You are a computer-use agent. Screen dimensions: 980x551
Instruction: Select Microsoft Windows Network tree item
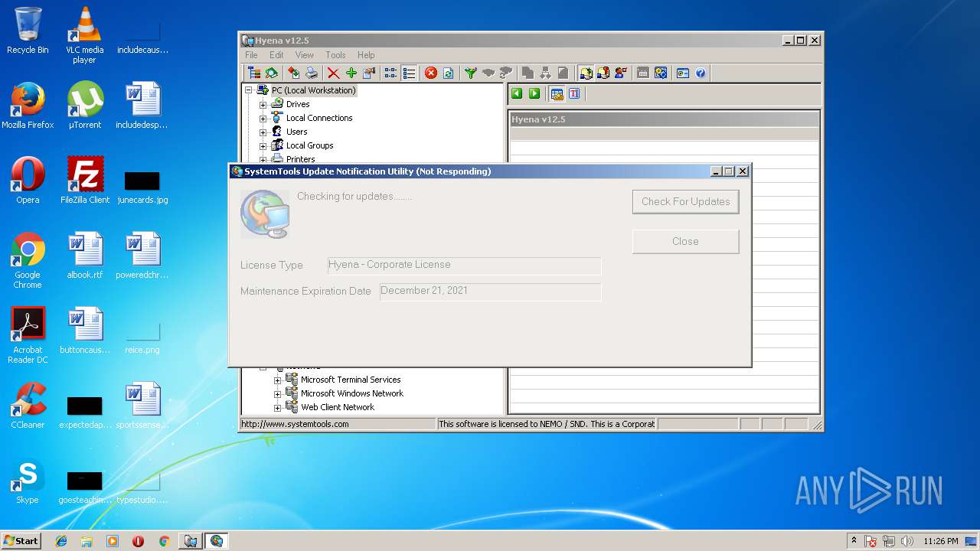pyautogui.click(x=351, y=393)
